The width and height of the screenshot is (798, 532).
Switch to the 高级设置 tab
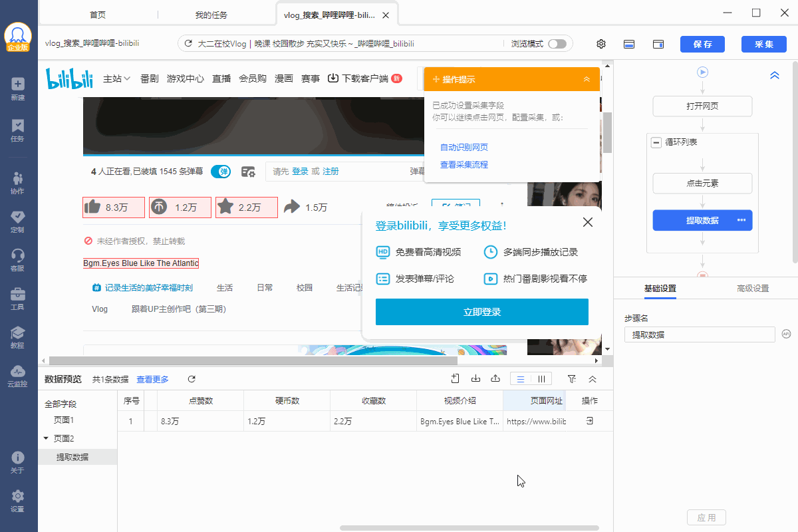[753, 289]
